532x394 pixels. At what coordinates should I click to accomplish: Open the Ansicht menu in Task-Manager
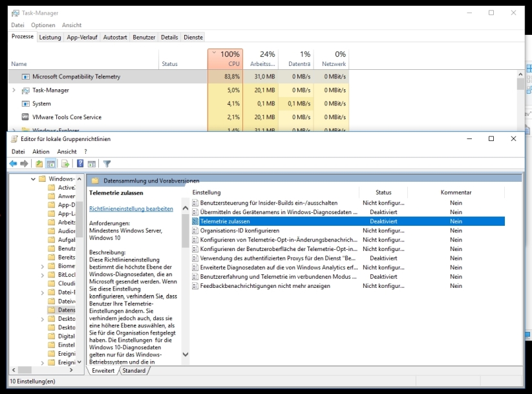click(x=72, y=25)
